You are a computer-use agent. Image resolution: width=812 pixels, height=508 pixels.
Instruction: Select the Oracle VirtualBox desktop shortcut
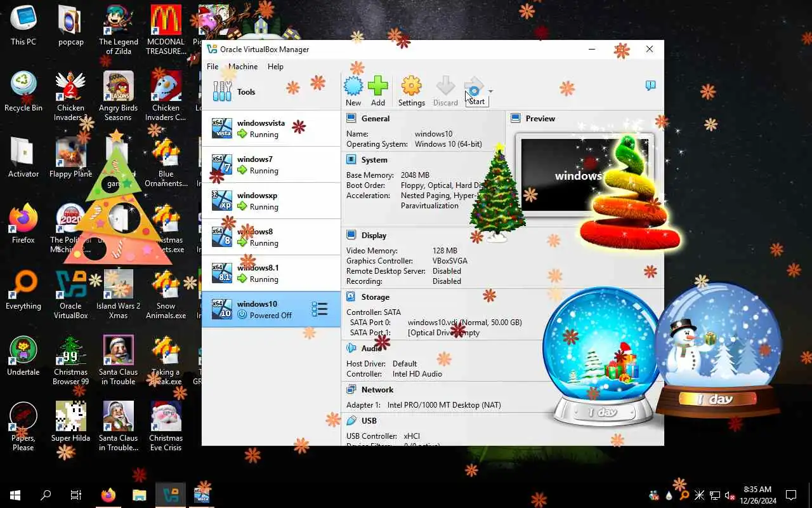pos(71,294)
